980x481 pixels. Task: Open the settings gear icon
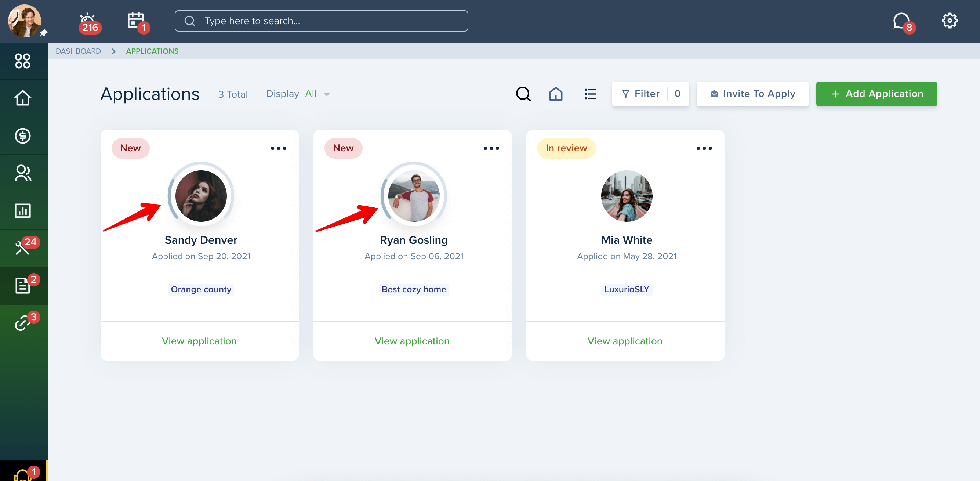click(950, 21)
